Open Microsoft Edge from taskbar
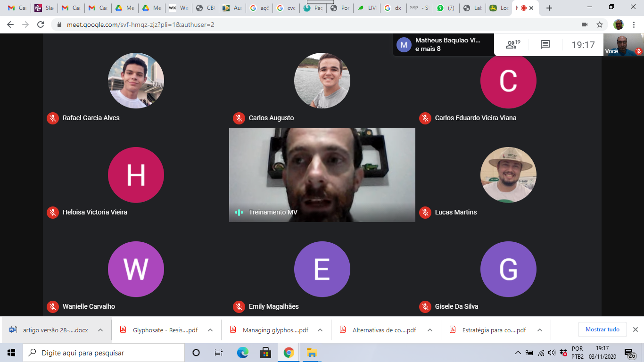The width and height of the screenshot is (644, 362). [242, 353]
